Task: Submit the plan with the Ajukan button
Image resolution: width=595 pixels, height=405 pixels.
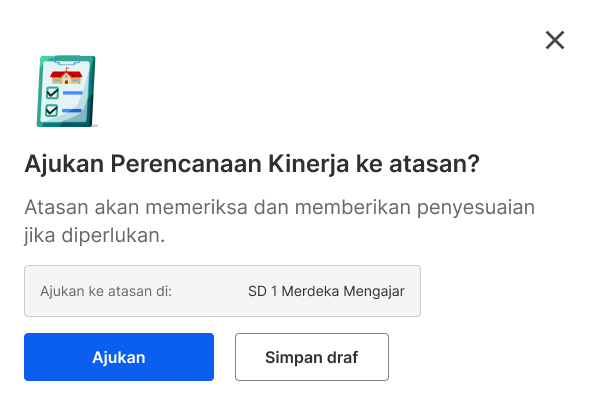Action: [119, 357]
